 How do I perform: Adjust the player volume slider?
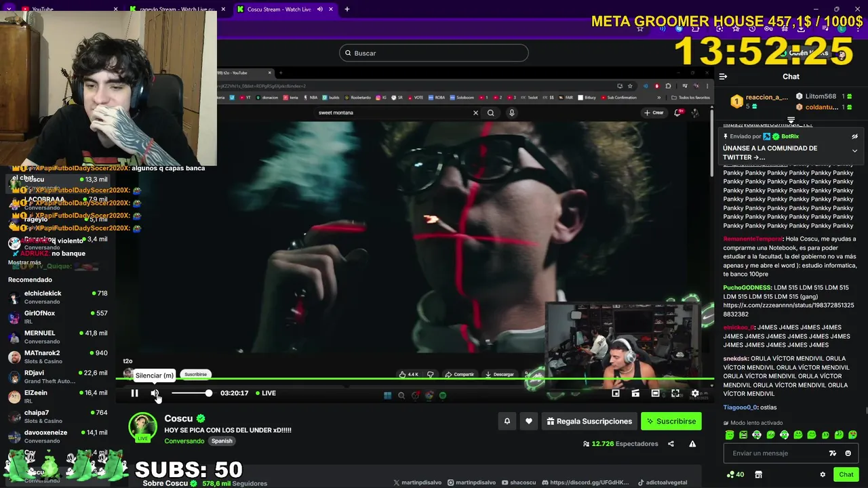tap(191, 393)
